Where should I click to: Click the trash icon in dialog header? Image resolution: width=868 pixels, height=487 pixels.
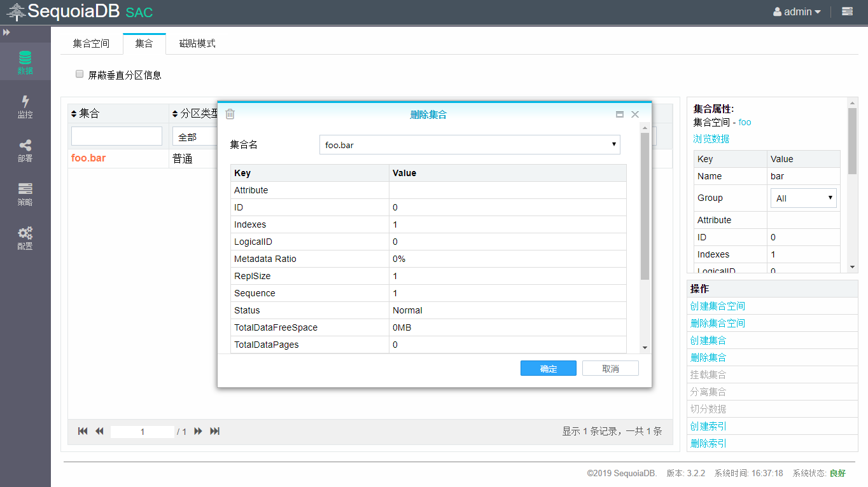[x=230, y=114]
